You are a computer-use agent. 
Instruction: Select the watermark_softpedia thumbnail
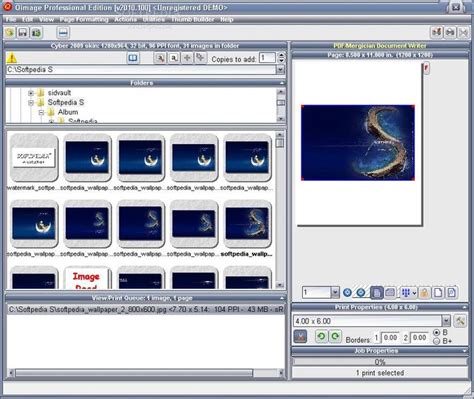pos(34,157)
